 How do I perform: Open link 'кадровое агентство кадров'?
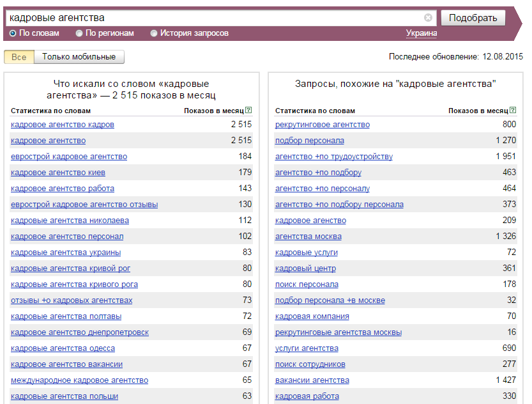63,125
